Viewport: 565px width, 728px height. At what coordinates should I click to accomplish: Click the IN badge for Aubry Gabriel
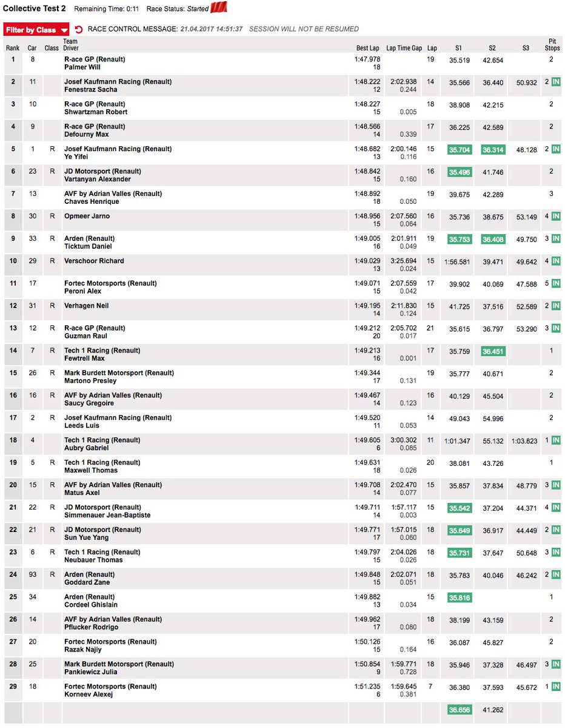tap(556, 440)
